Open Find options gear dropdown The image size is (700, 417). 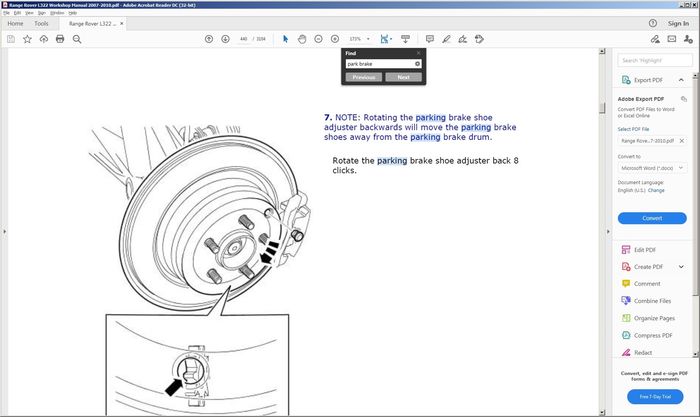coord(417,64)
